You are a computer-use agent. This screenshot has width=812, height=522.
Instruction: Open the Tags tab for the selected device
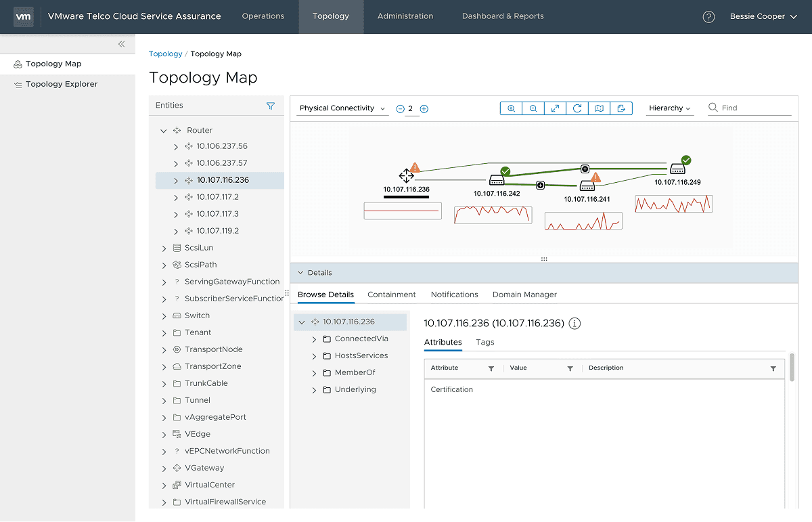click(484, 343)
